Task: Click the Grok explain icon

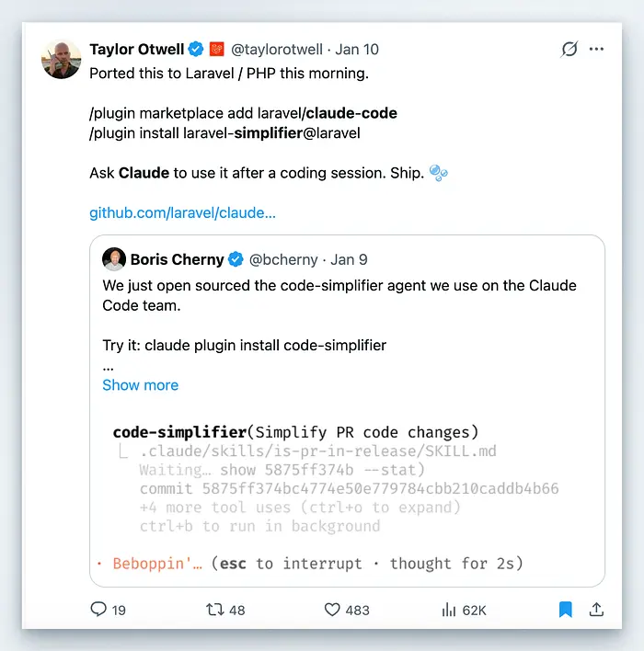Action: click(x=569, y=49)
